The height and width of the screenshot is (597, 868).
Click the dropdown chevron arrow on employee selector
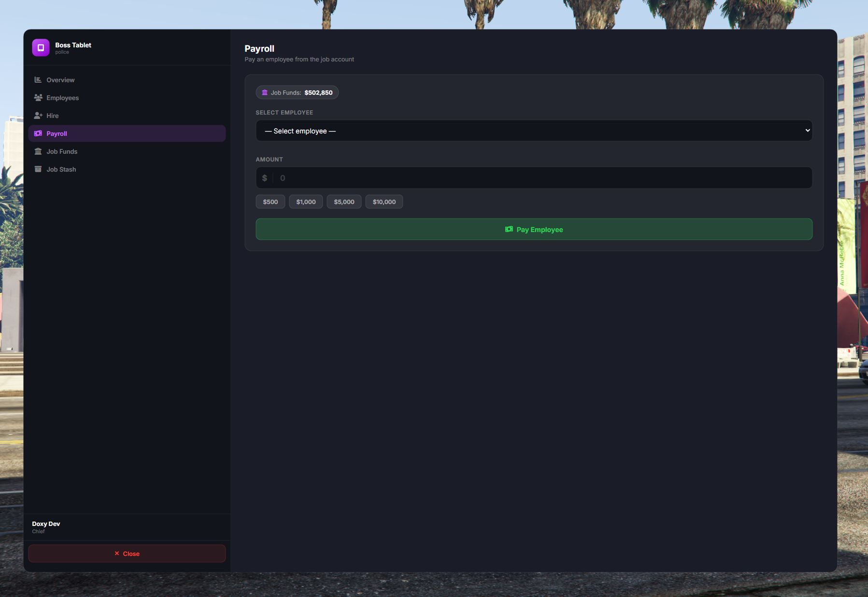pos(808,131)
